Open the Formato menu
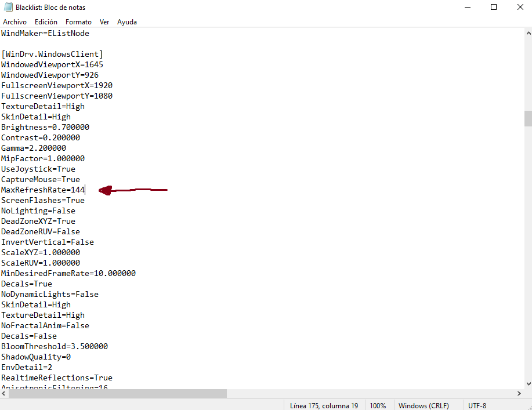 (x=78, y=22)
